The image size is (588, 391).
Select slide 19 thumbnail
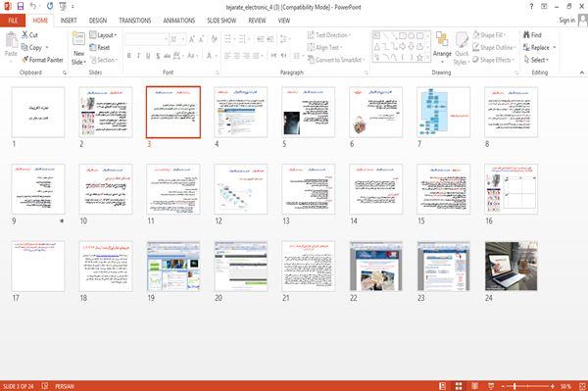[x=173, y=267]
